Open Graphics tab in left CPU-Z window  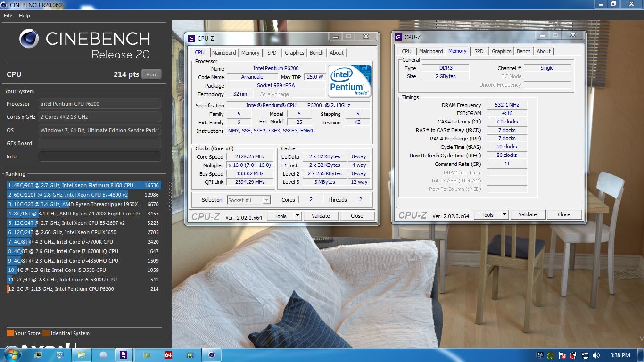point(295,53)
